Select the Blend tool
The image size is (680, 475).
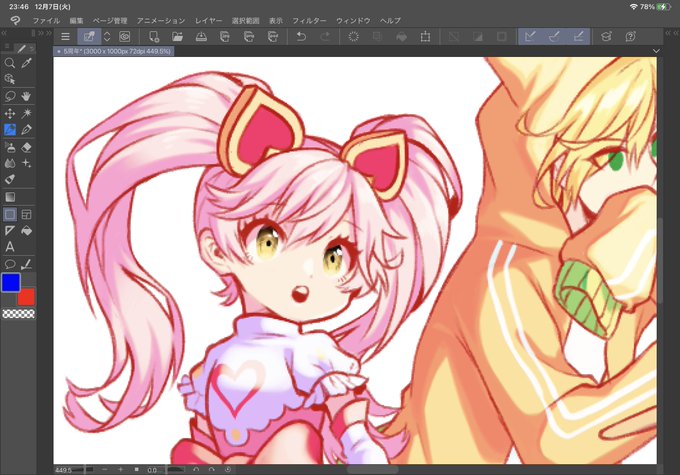point(10,163)
